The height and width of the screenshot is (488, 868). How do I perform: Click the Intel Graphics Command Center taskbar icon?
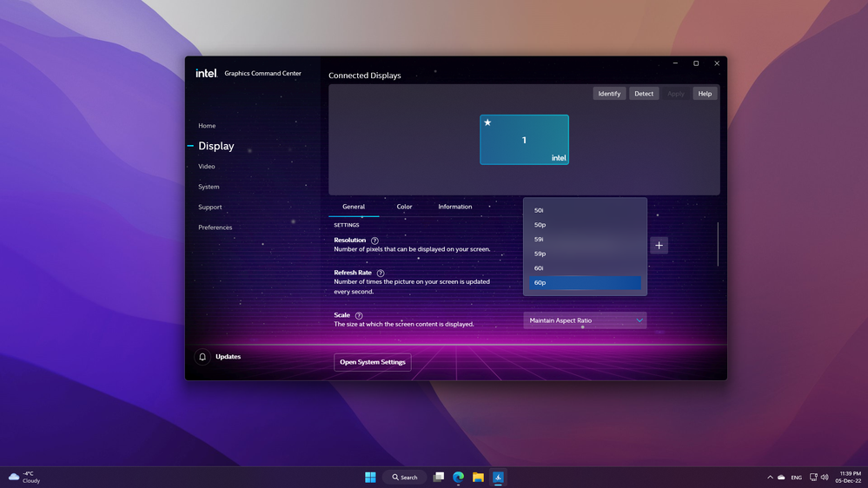point(498,477)
